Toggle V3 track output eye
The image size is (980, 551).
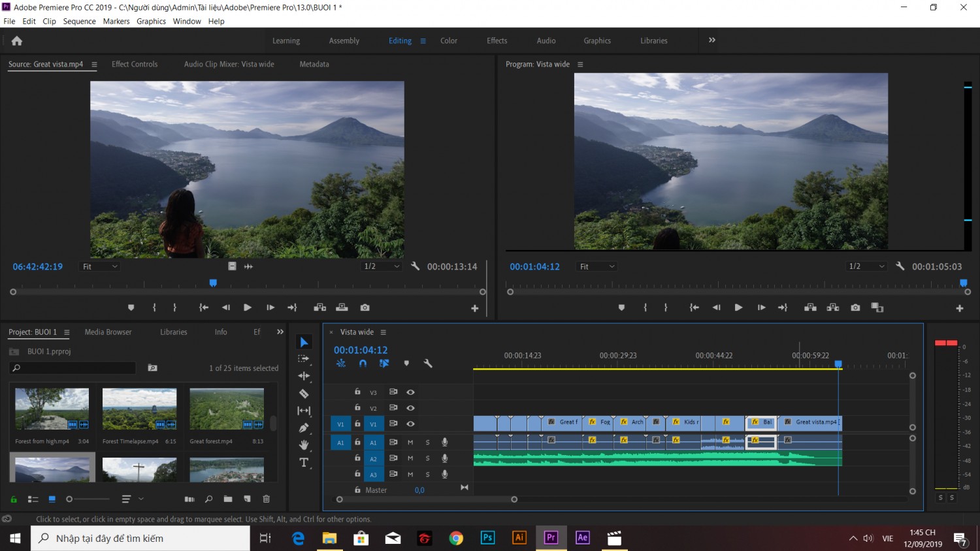tap(410, 392)
